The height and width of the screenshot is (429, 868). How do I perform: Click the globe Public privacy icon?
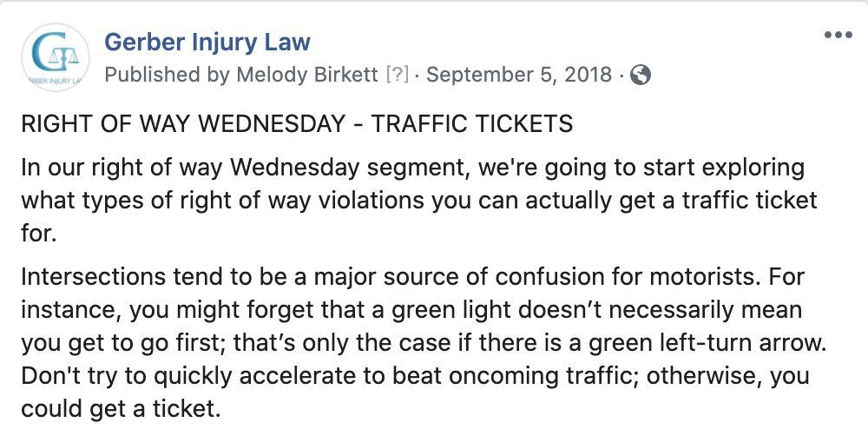pos(641,74)
